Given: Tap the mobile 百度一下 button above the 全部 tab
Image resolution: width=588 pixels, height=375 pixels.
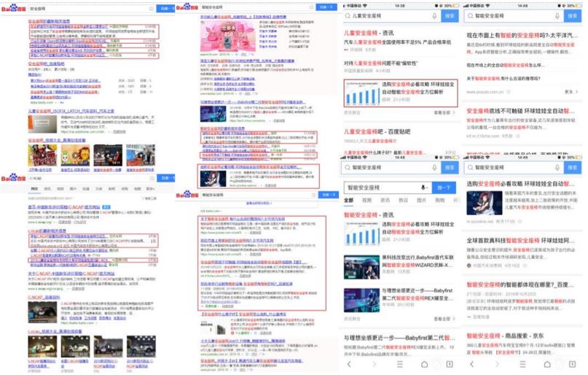Looking at the screenshot, I should pyautogui.click(x=444, y=187).
